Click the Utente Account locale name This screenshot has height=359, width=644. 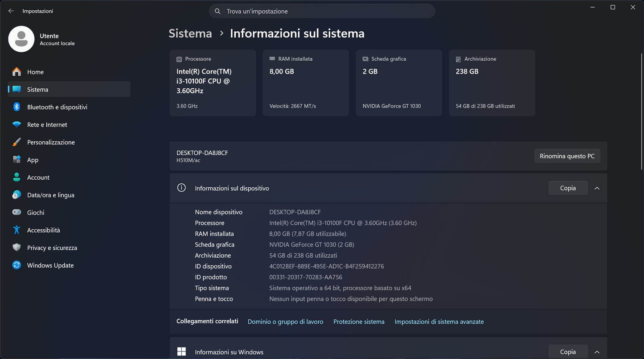57,39
